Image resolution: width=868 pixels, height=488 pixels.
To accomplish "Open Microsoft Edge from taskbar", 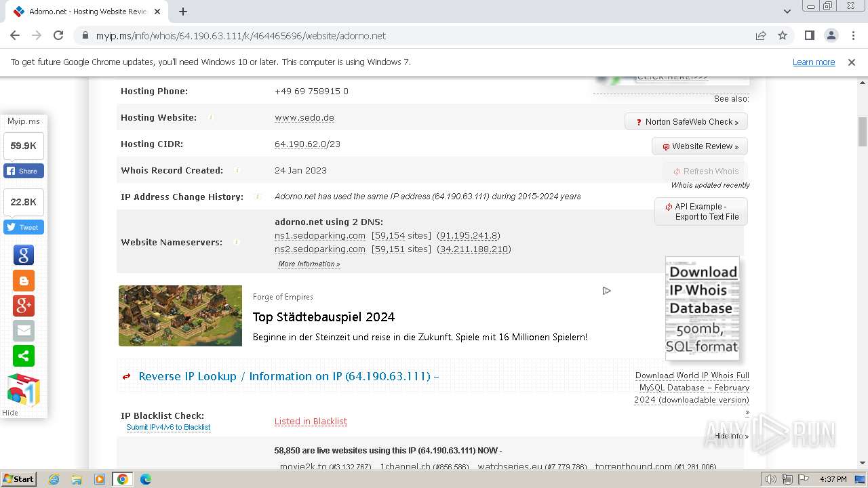I will [145, 479].
